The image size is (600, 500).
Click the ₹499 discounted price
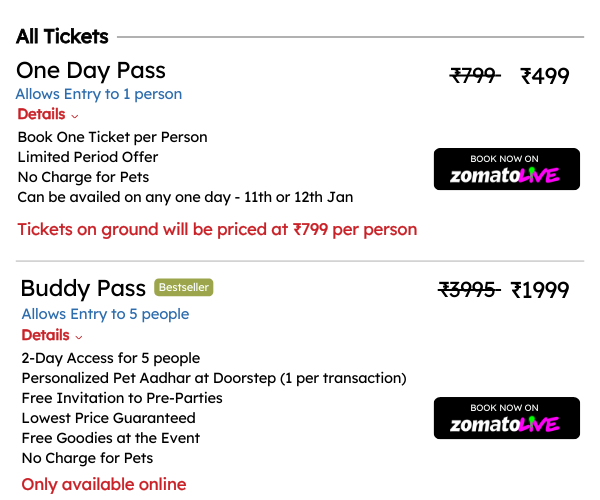[545, 76]
